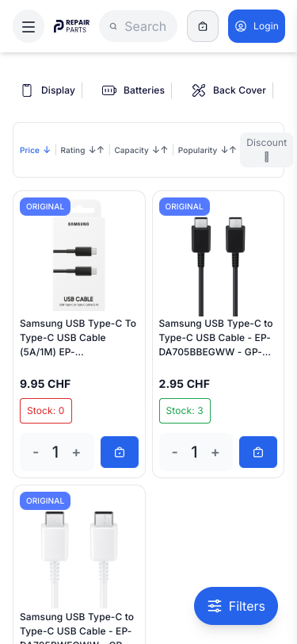
Task: Click the Repair Parts logo
Action: [x=72, y=26]
